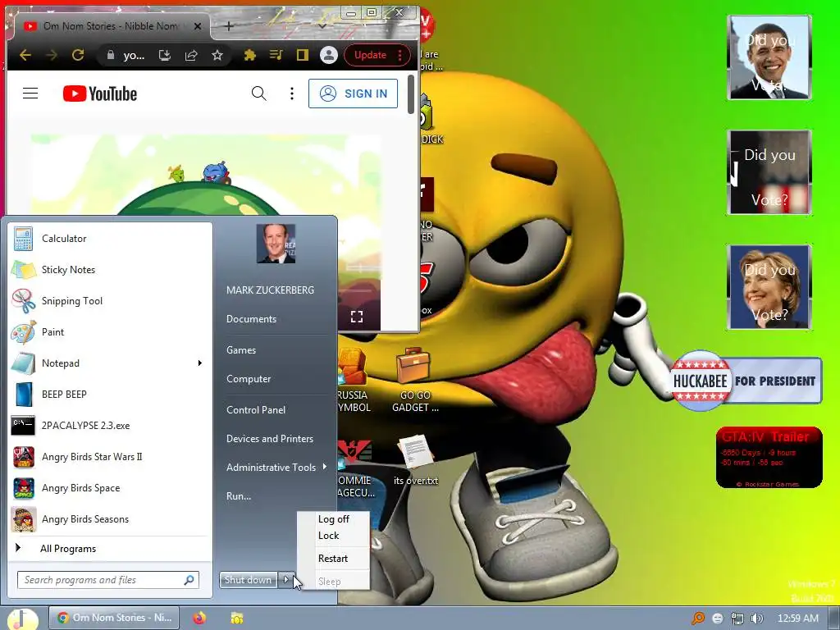This screenshot has height=630, width=840.
Task: Open Notepad from the Start menu
Action: [x=110, y=363]
